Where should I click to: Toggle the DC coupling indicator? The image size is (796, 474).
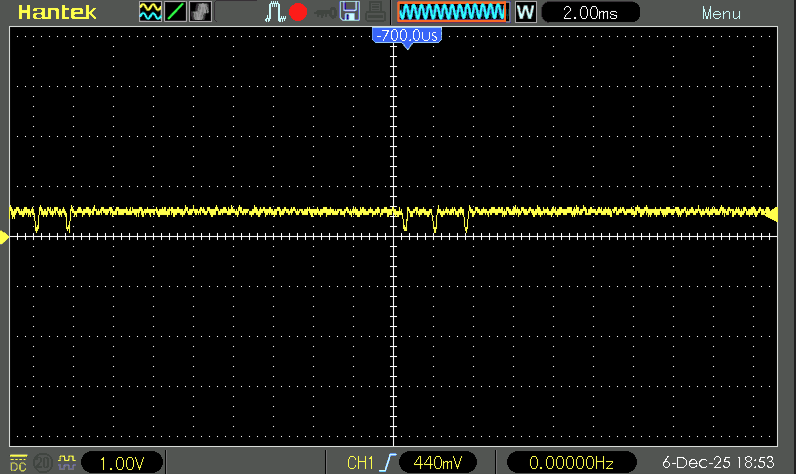[x=18, y=463]
